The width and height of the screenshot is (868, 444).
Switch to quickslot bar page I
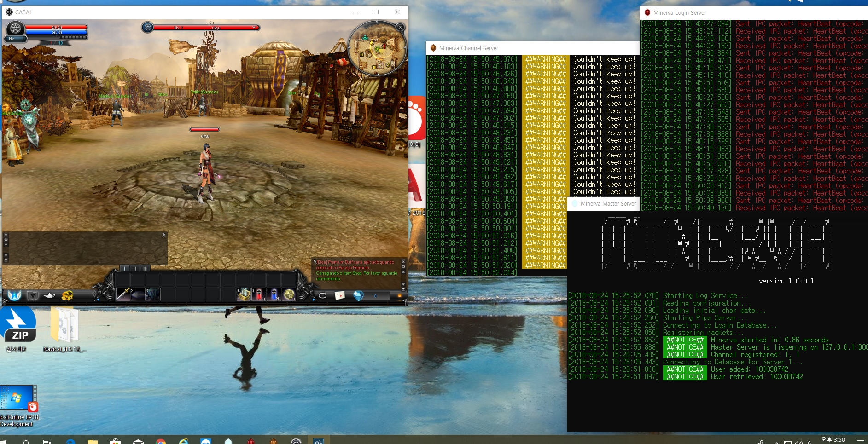[125, 268]
